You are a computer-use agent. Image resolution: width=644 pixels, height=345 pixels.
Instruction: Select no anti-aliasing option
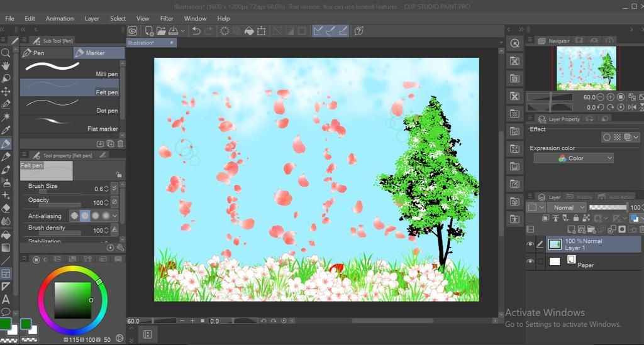pos(74,216)
